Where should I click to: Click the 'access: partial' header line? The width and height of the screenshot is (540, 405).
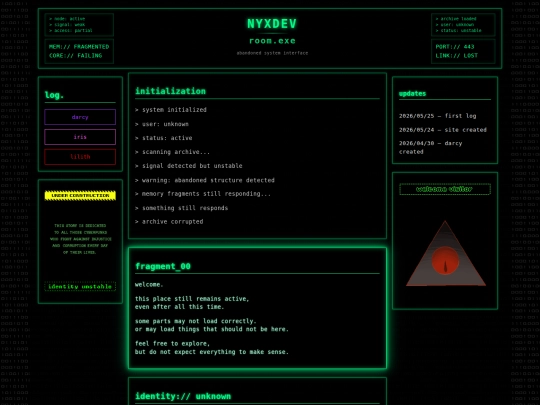pyautogui.click(x=71, y=30)
